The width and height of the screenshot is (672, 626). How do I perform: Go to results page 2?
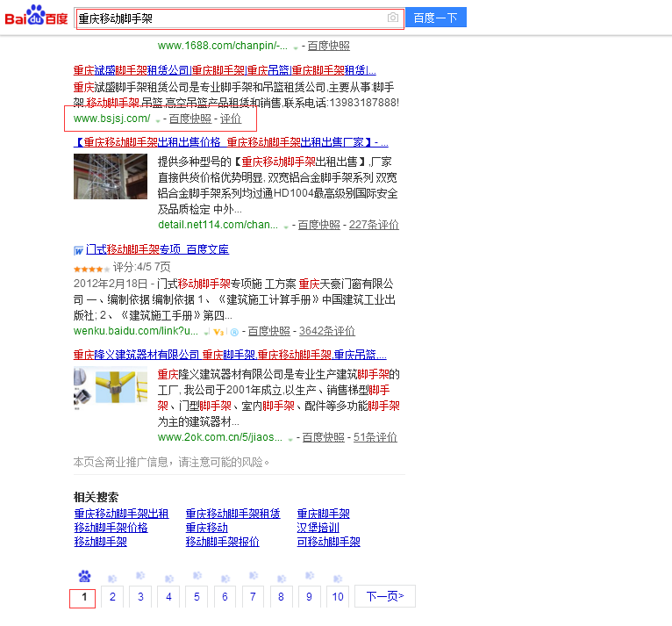pyautogui.click(x=111, y=597)
